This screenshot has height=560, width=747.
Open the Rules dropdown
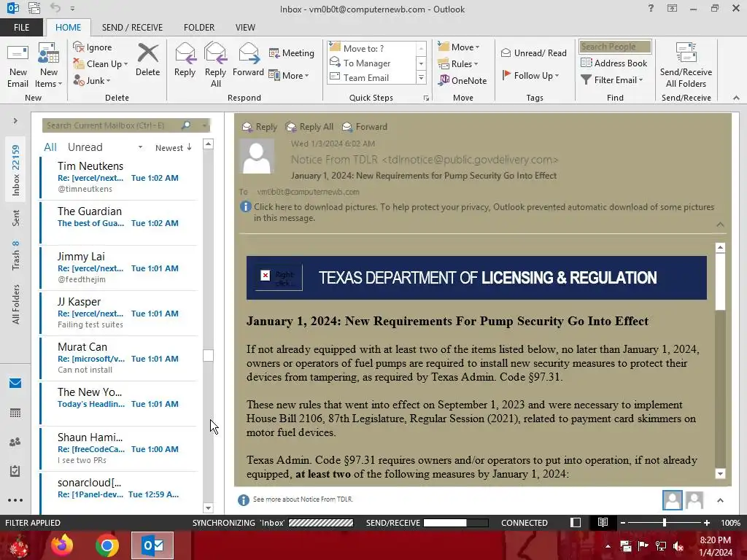point(458,63)
